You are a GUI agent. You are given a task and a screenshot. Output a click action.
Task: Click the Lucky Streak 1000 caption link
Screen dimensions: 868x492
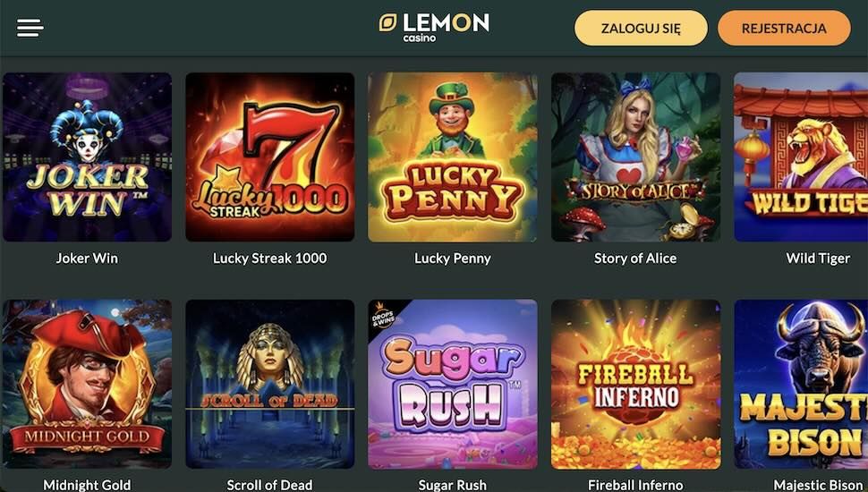point(269,259)
